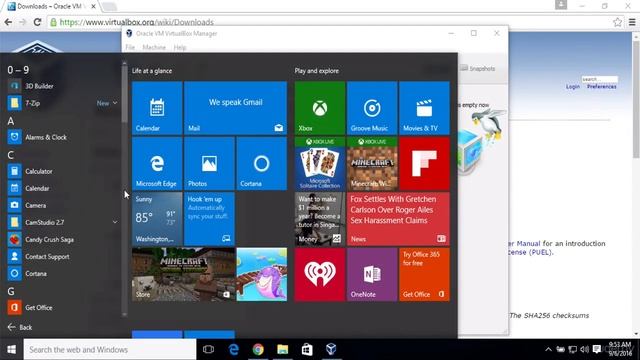The height and width of the screenshot is (360, 640).
Task: Open the Chrome menu button
Action: (x=632, y=22)
